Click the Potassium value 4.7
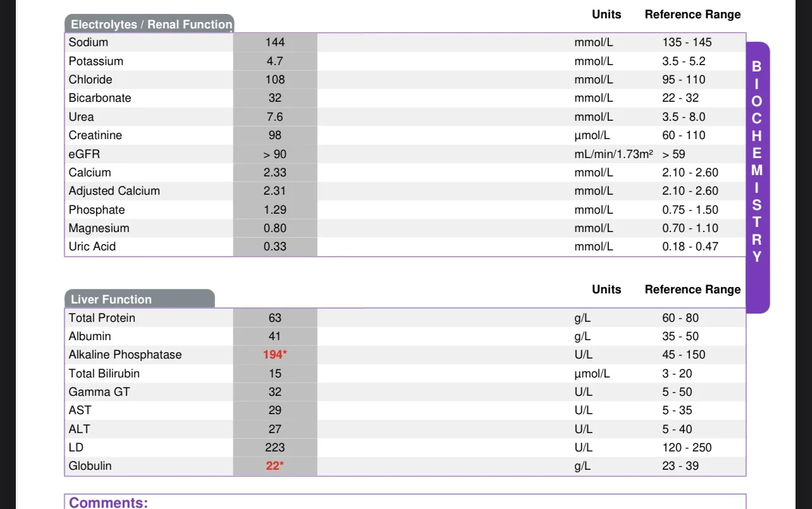812x509 pixels. point(275,61)
